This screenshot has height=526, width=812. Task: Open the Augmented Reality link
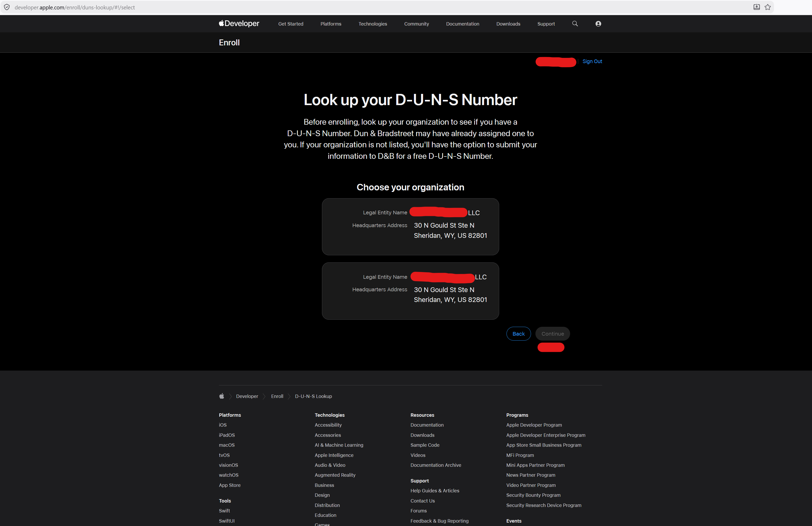tap(335, 475)
